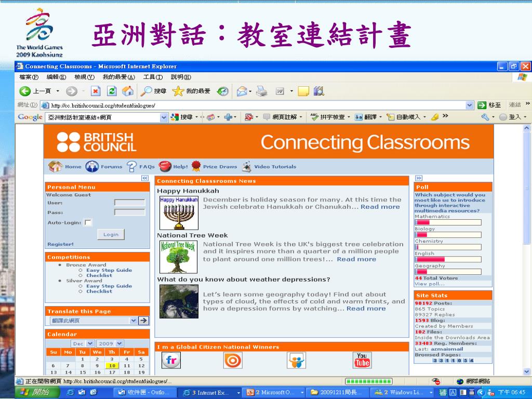Expand the Back button history arrow
The width and height of the screenshot is (532, 399).
[58, 91]
